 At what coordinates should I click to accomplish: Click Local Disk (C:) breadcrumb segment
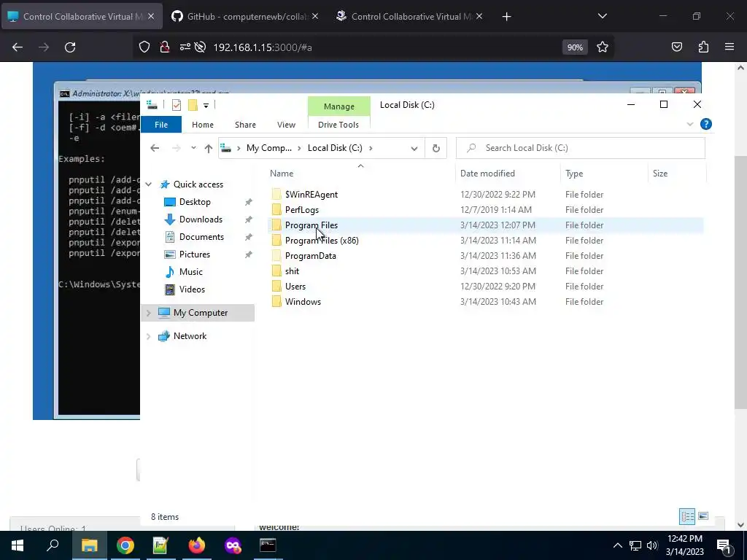[x=335, y=148]
